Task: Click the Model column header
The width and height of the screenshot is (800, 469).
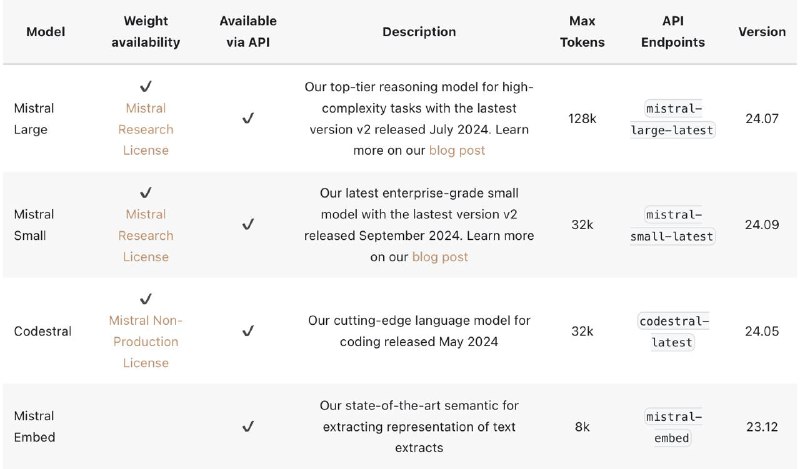Action: pyautogui.click(x=46, y=32)
